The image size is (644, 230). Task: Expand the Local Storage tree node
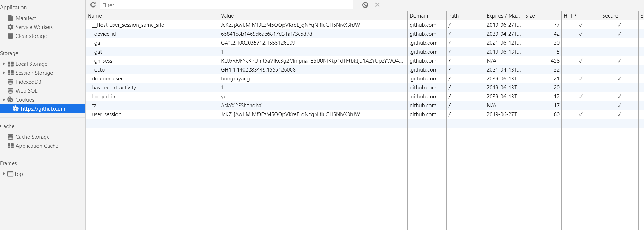[x=4, y=64]
